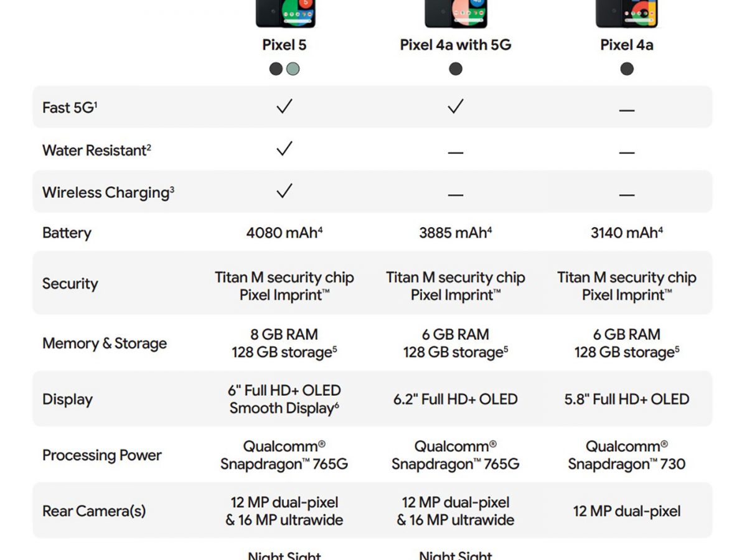
Task: Click the Fast 5G row label
Action: click(70, 108)
